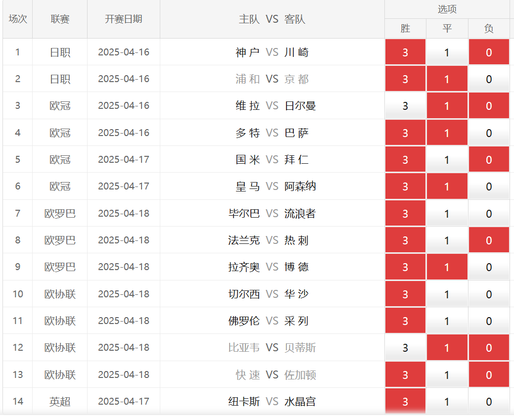This screenshot has height=420, width=514.
Task: Click the 选项 header
Action: click(447, 9)
